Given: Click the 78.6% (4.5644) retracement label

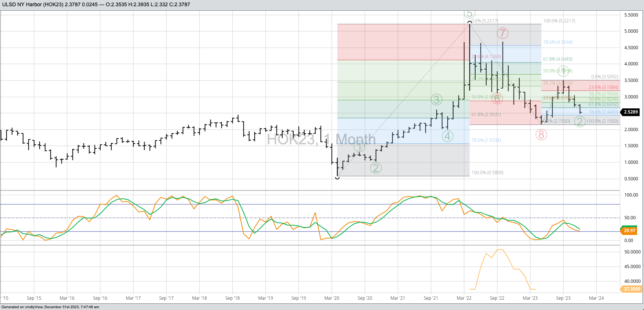Looking at the screenshot, I should (x=558, y=42).
